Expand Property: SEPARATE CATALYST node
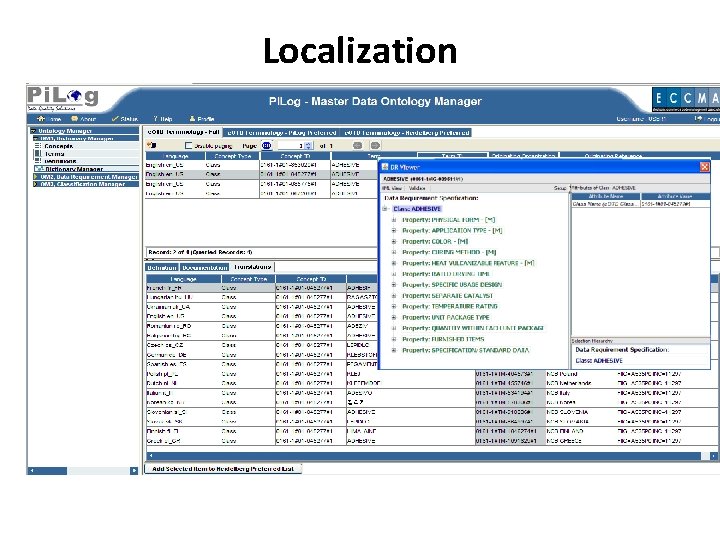This screenshot has width=720, height=540. 394,296
